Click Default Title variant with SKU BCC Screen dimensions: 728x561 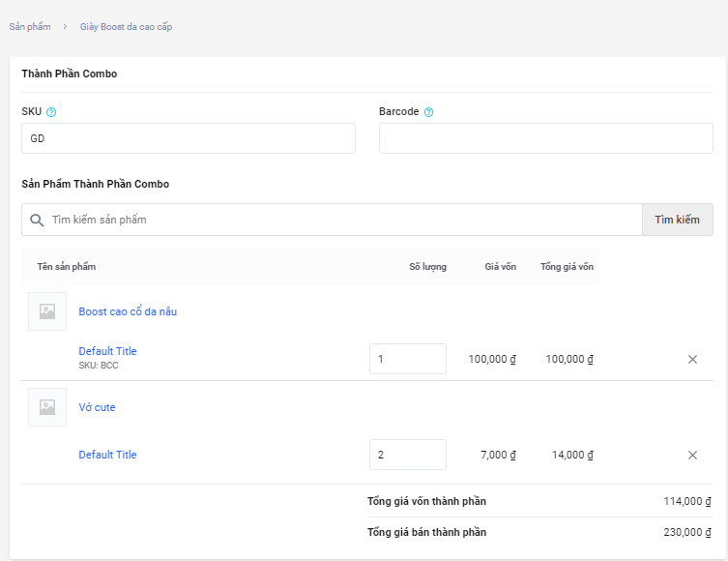(x=107, y=351)
